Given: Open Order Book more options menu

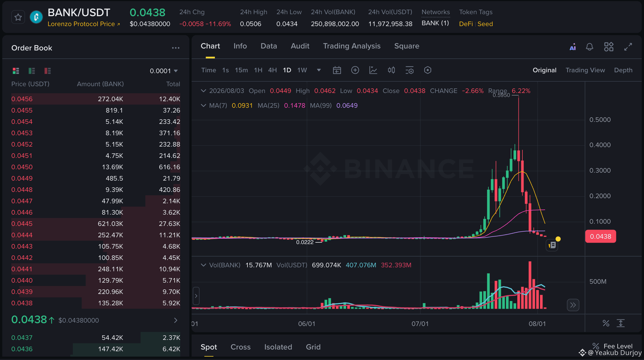Looking at the screenshot, I should tap(176, 48).
